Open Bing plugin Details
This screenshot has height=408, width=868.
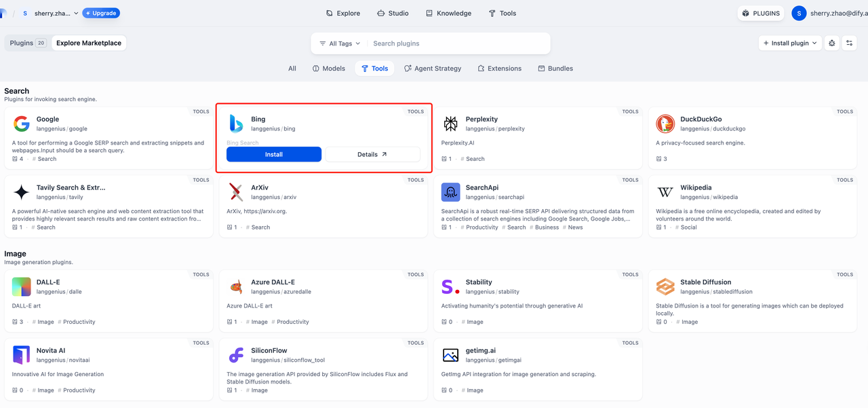[372, 154]
